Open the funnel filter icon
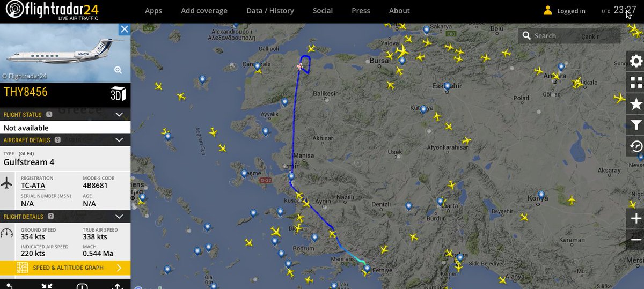 pyautogui.click(x=636, y=125)
